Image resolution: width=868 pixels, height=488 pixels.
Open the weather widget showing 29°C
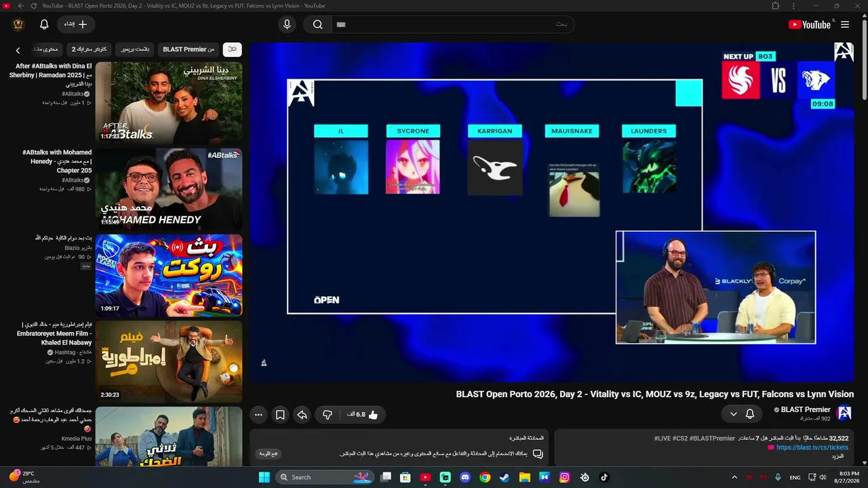[x=24, y=476]
